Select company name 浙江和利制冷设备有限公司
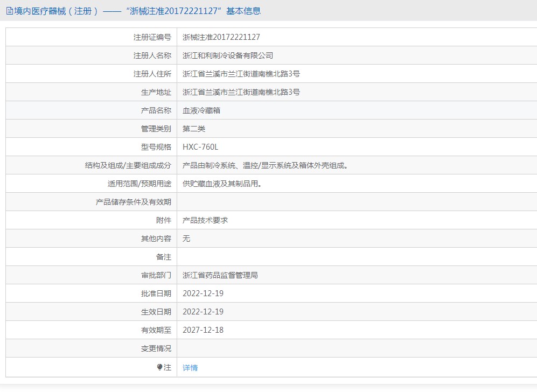537x392 pixels. pyautogui.click(x=228, y=55)
